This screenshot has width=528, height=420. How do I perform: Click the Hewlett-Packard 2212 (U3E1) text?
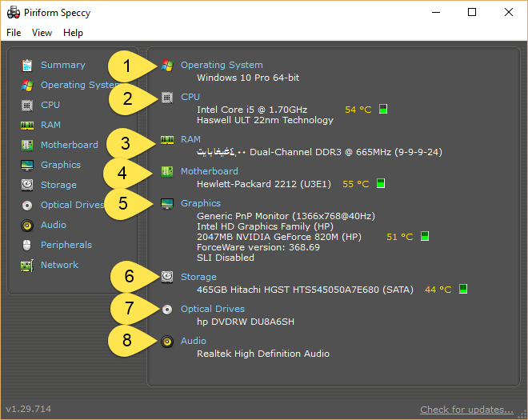coord(264,184)
